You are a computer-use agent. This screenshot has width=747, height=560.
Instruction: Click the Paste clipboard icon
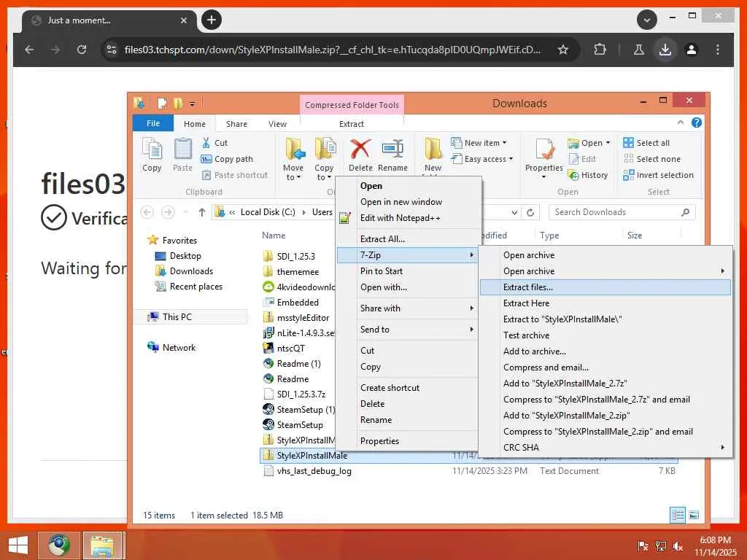(x=182, y=149)
